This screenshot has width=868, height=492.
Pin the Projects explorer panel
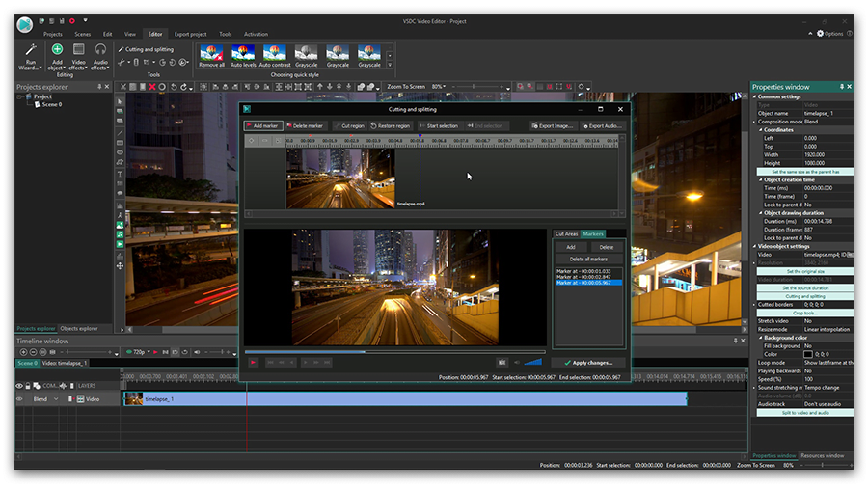[x=99, y=87]
